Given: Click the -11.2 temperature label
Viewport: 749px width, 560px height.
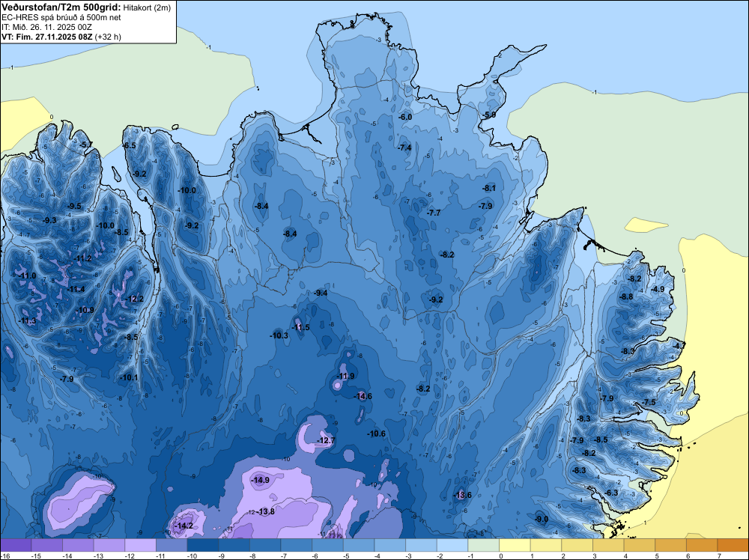Looking at the screenshot, I should pos(83,258).
